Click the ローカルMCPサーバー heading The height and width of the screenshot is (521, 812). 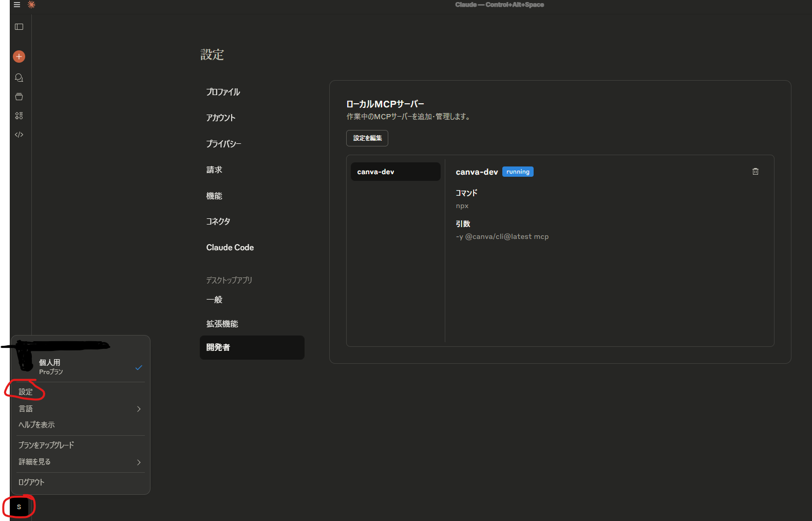point(385,104)
